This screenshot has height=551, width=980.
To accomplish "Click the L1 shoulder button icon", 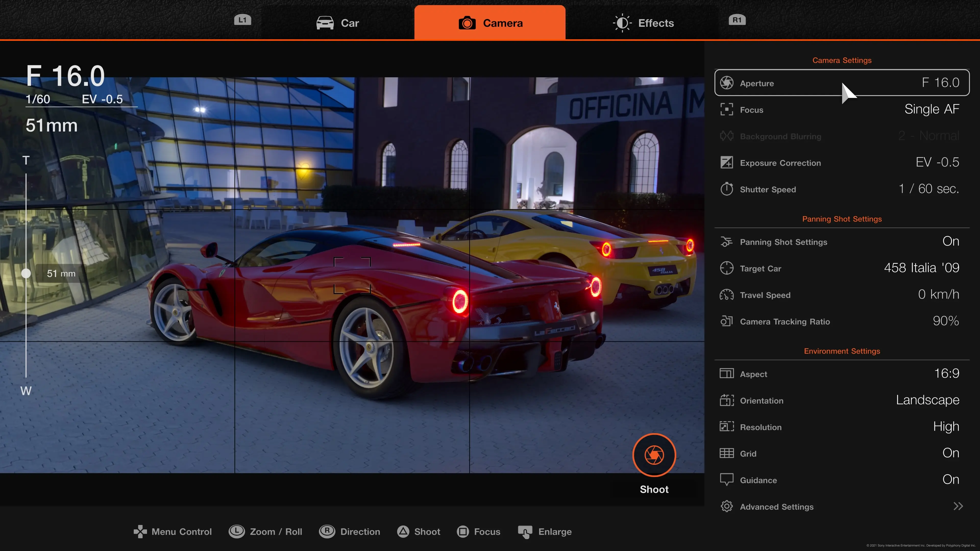I will (x=242, y=20).
